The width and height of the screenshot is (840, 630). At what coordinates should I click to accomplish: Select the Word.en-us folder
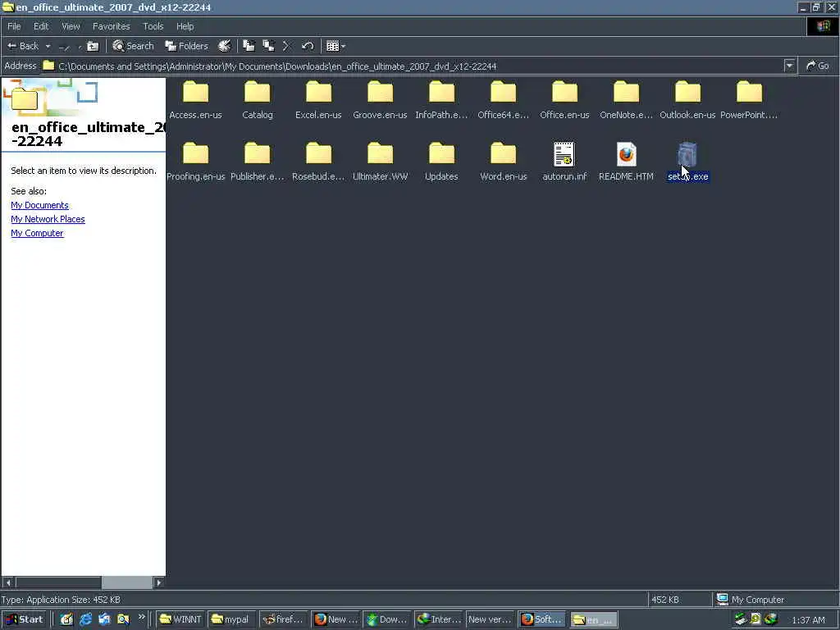coord(503,162)
